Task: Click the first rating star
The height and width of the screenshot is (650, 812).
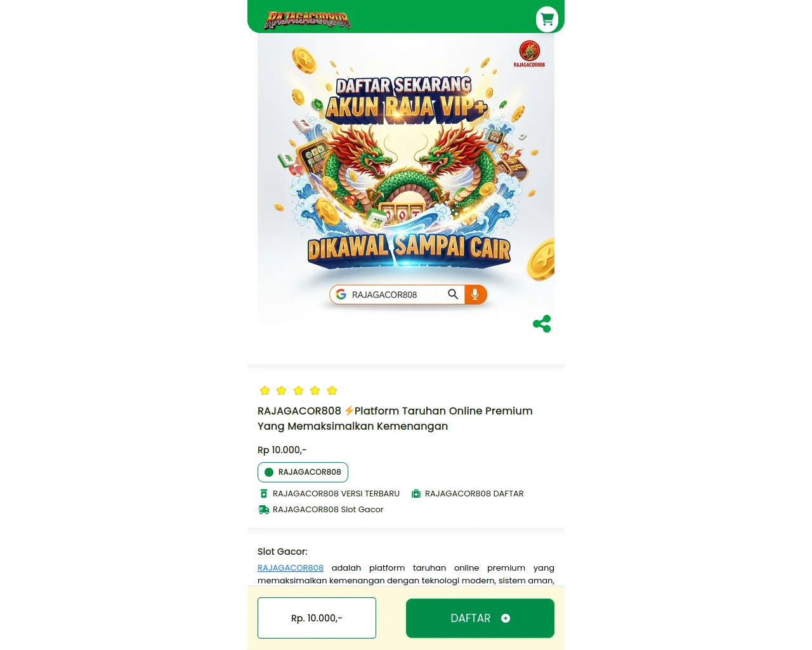Action: tap(265, 390)
